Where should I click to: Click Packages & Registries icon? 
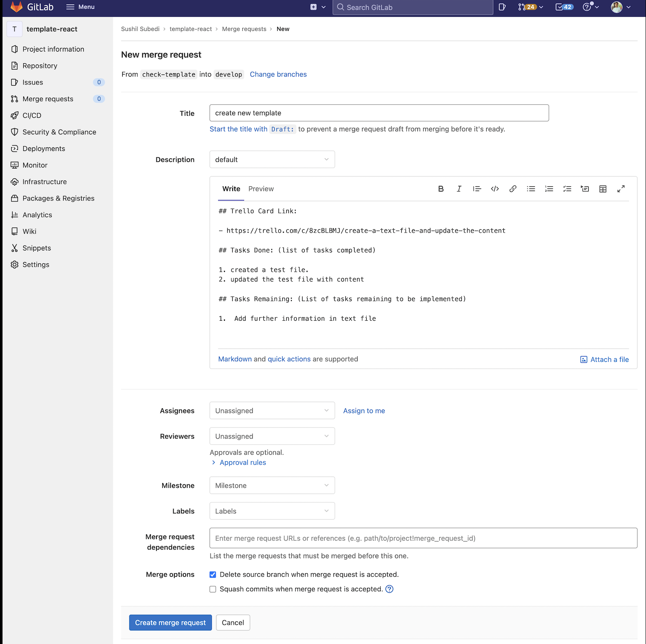click(15, 198)
